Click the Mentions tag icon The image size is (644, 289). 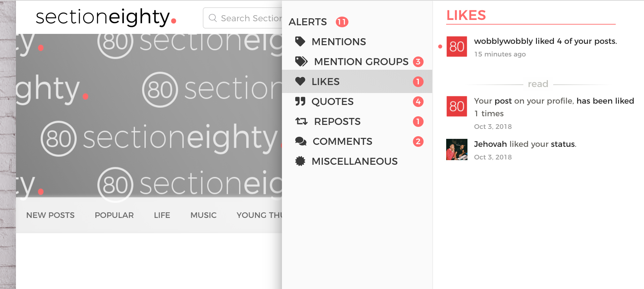point(300,42)
